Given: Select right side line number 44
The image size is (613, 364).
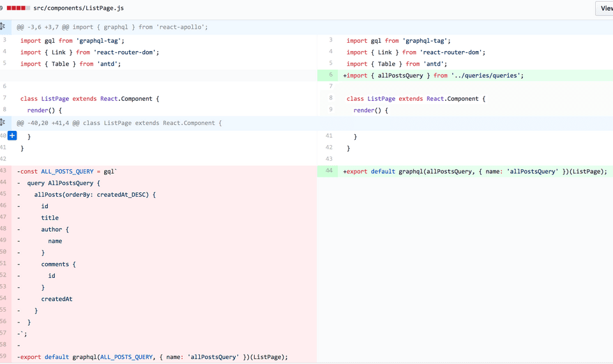Looking at the screenshot, I should click(x=328, y=171).
